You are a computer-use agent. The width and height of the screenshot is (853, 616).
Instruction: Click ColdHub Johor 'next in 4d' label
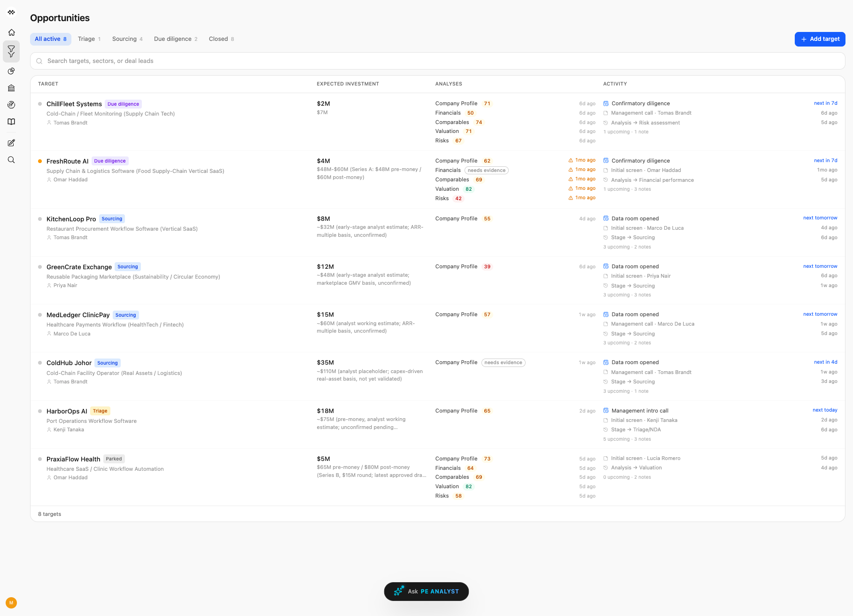tap(825, 362)
